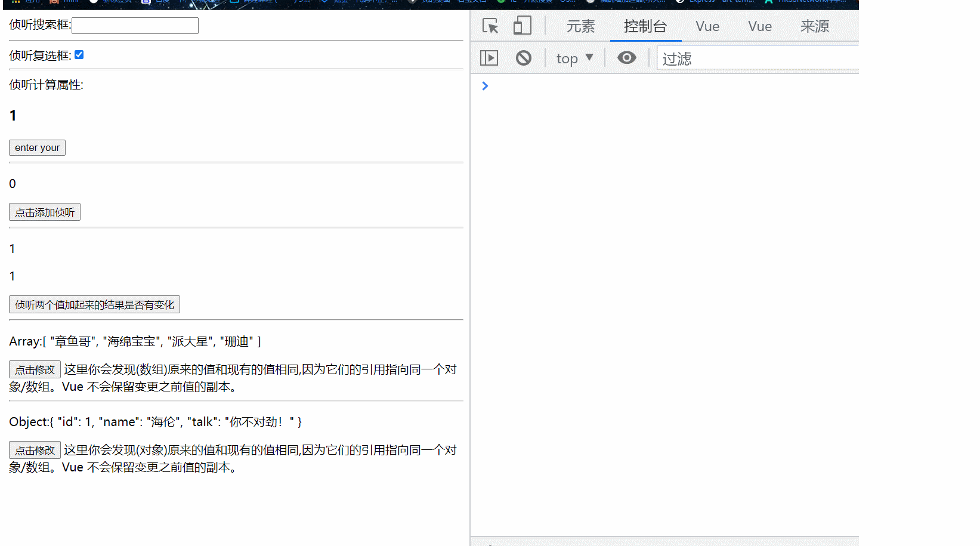980x546 pixels.
Task: Uncheck the 侦听复选框 checkbox
Action: (79, 54)
